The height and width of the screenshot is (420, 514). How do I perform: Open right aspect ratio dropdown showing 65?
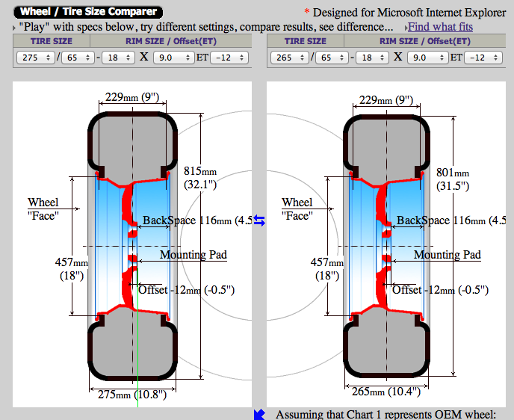[x=332, y=58]
